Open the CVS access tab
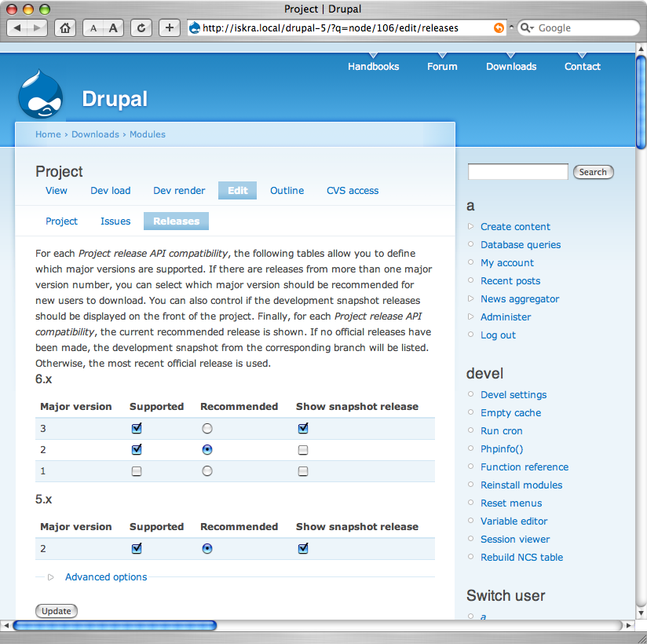Screen dimensions: 647x644 (353, 191)
